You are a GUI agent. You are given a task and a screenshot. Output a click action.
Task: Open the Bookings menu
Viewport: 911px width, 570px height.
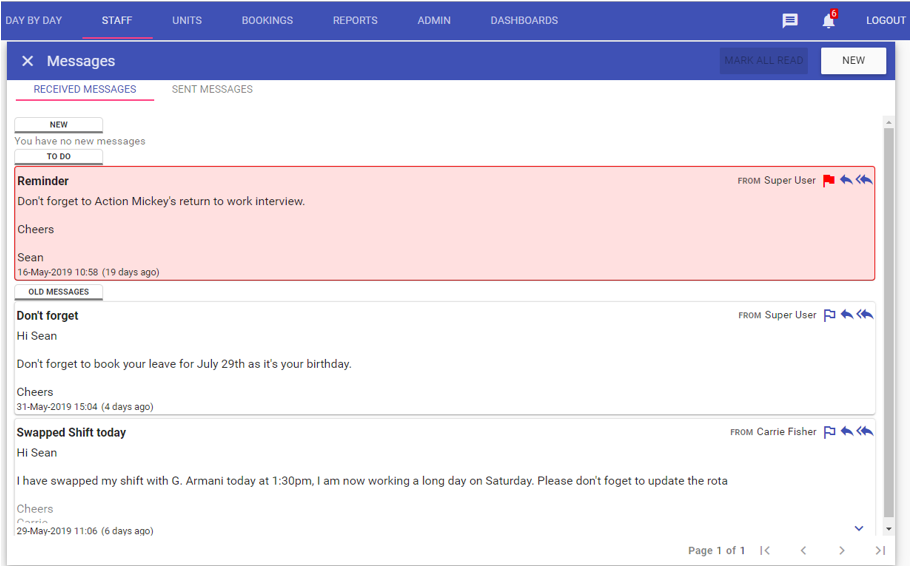tap(267, 21)
